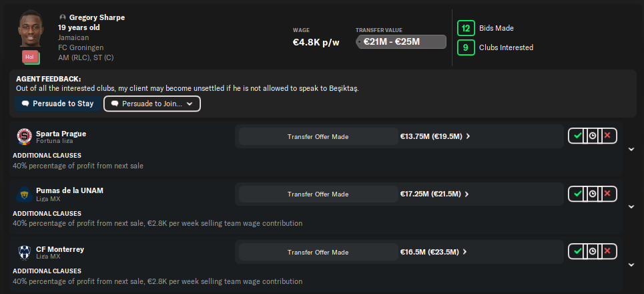Open Gregory Sharpe's player profile name
The height and width of the screenshot is (294, 644).
[97, 17]
